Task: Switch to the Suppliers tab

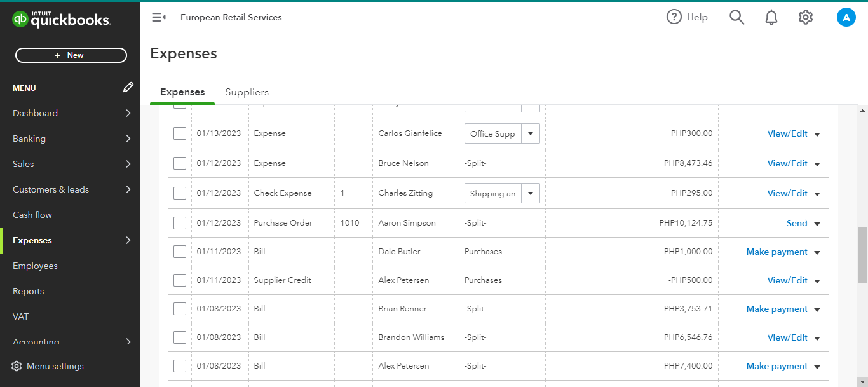Action: point(247,92)
